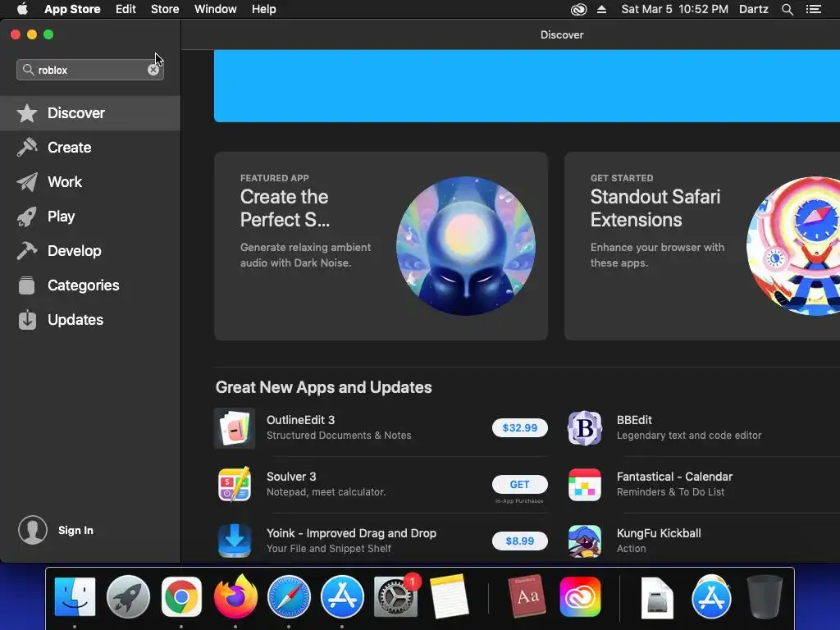Click the Sign In account avatar

tap(33, 530)
